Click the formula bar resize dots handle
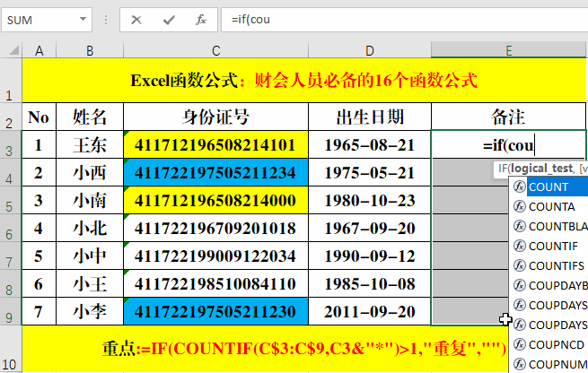The width and height of the screenshot is (588, 373). [106, 20]
